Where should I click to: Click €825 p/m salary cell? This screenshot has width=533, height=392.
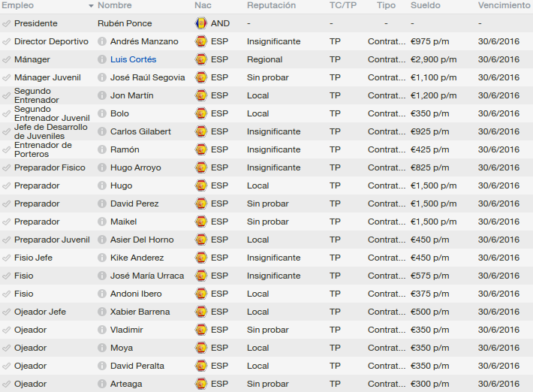pyautogui.click(x=429, y=167)
